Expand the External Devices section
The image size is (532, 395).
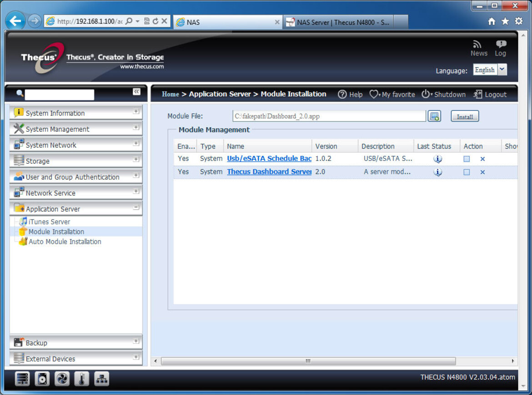point(136,357)
